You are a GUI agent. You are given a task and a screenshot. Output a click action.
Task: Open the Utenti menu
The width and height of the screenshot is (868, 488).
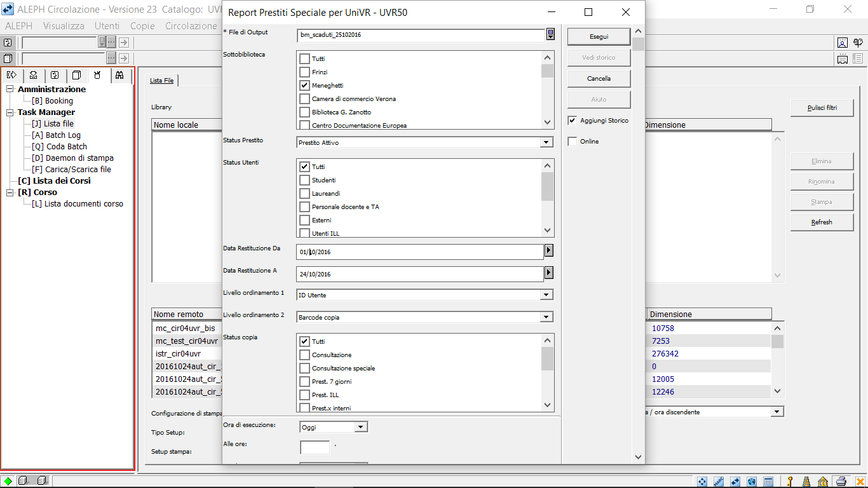tap(107, 25)
